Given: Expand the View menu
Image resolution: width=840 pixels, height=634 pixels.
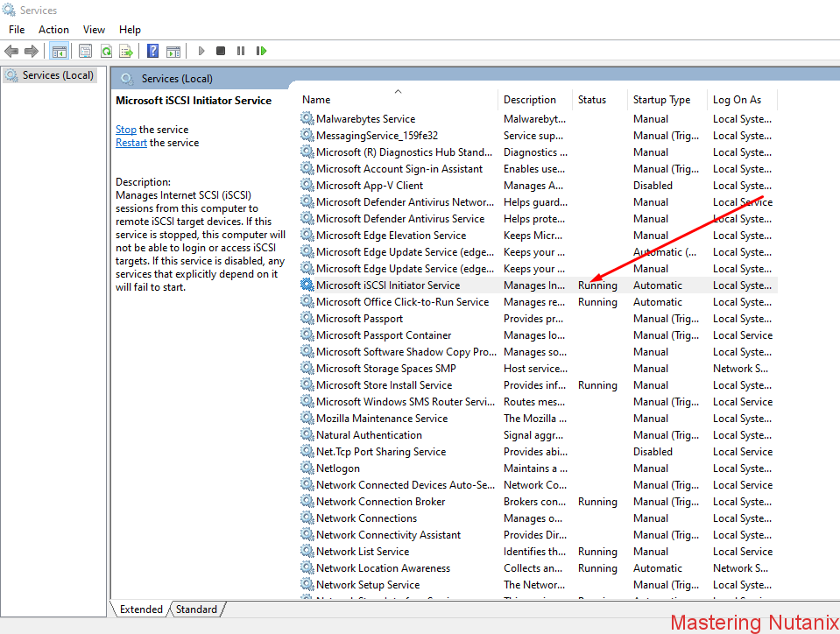Looking at the screenshot, I should click(x=94, y=29).
